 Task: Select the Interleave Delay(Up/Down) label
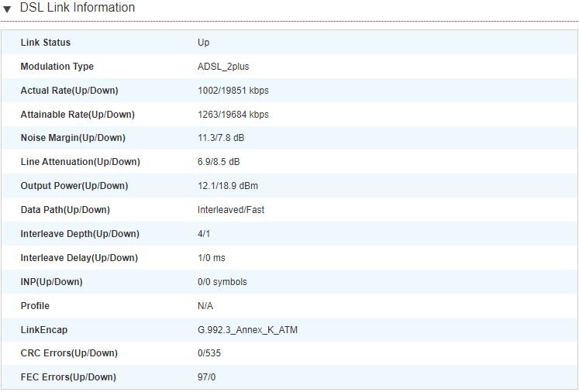point(79,258)
